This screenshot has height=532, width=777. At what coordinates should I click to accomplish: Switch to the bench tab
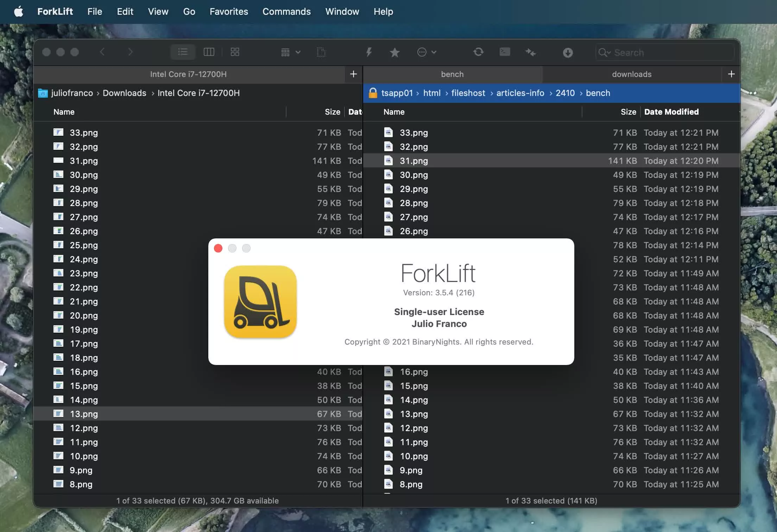[452, 74]
